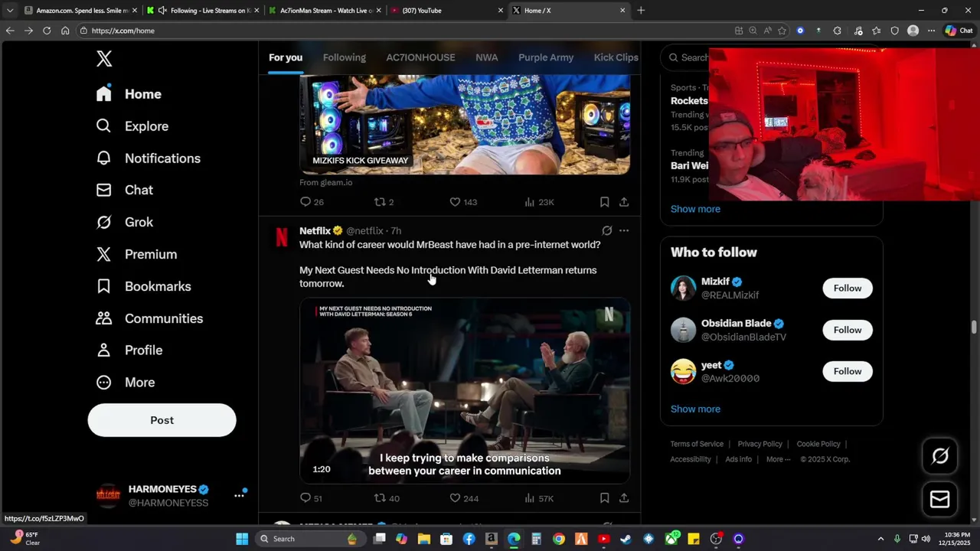Switch to Purple Army tab

[546, 57]
